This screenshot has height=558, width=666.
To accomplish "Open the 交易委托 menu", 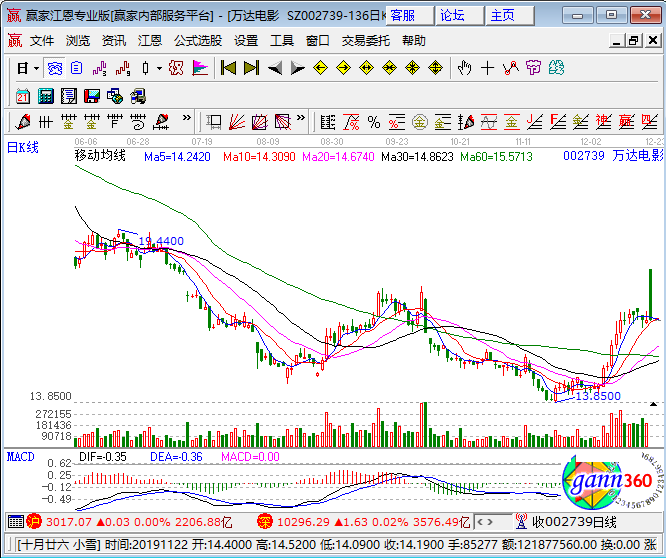I will [366, 41].
